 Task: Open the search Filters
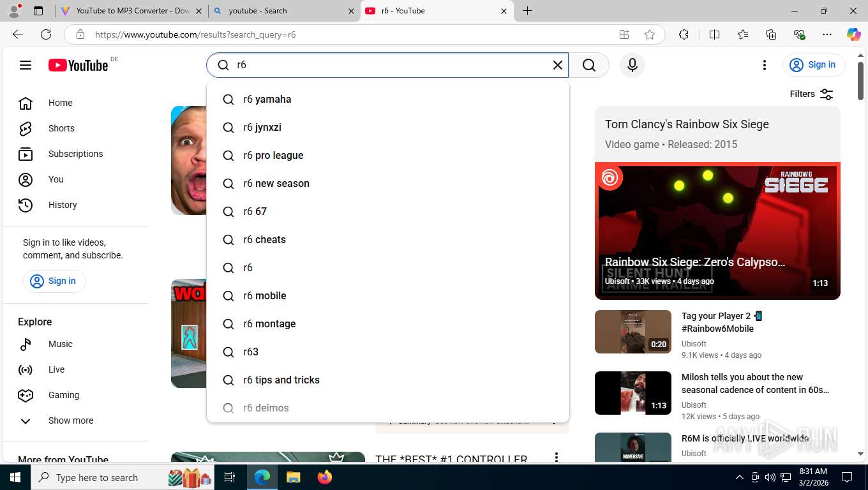point(811,94)
